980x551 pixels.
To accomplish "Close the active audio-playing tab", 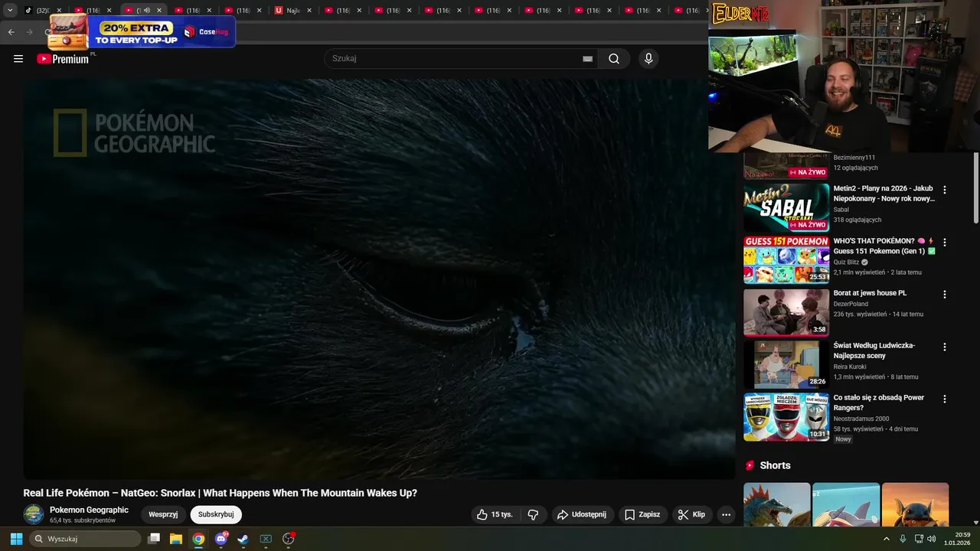I will (159, 10).
